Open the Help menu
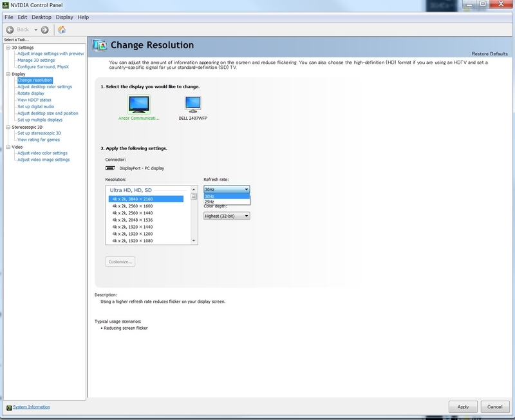The image size is (515, 420). click(x=83, y=17)
